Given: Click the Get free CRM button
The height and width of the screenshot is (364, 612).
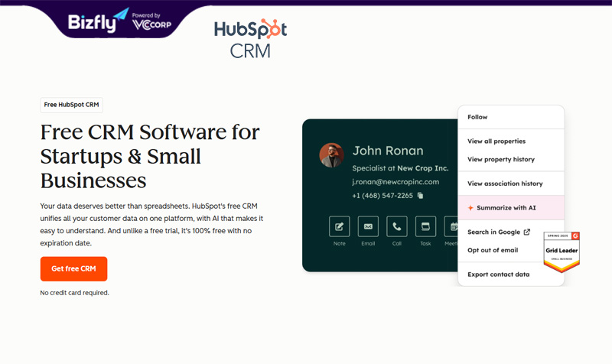Looking at the screenshot, I should [x=73, y=269].
